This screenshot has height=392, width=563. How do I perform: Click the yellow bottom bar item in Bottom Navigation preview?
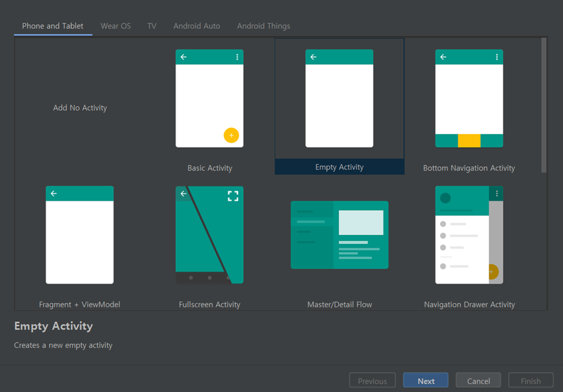tap(469, 140)
